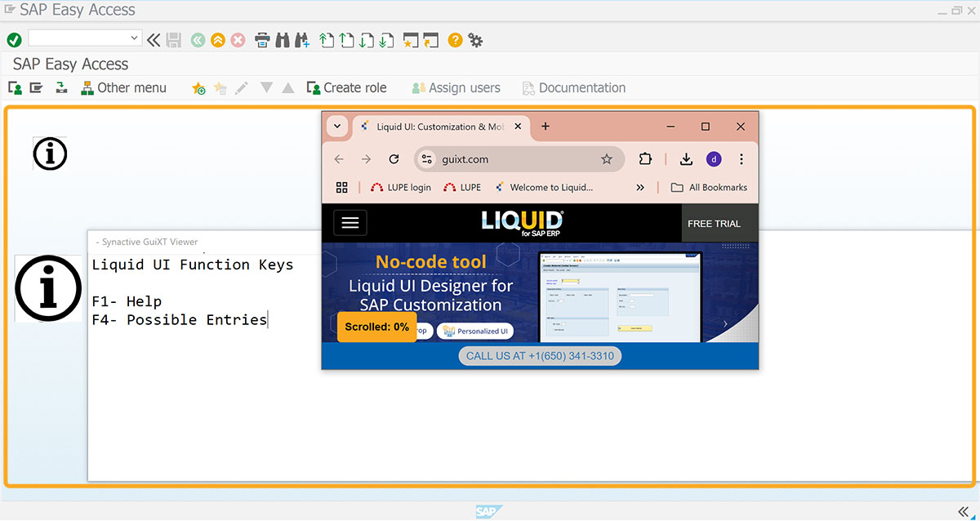Click the Create role button
The height and width of the screenshot is (521, 980).
346,87
